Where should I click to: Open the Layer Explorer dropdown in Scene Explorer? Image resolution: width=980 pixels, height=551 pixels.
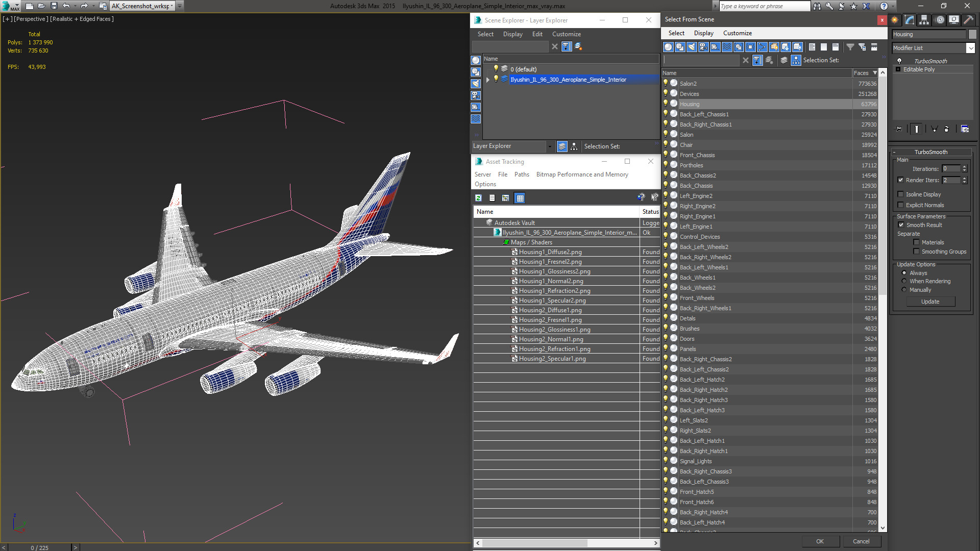pyautogui.click(x=550, y=146)
